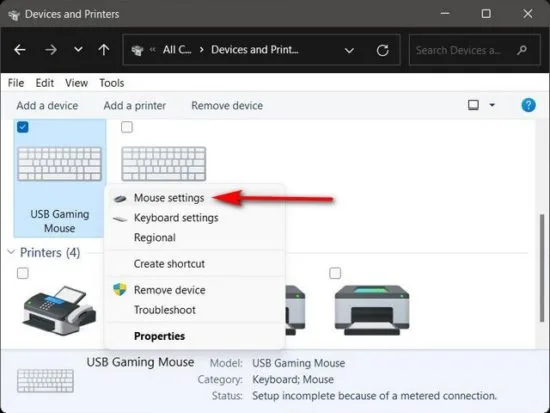Click Add a printer button
550x413 pixels.
click(x=135, y=105)
